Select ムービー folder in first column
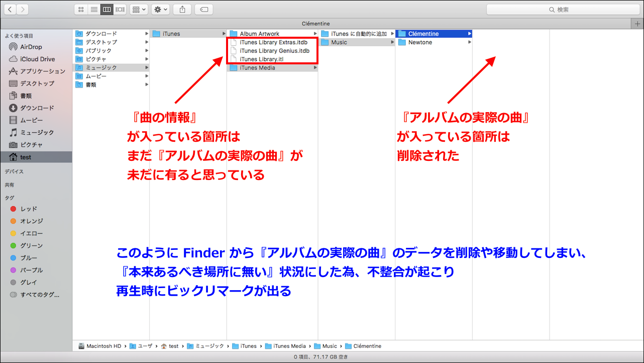644x363 pixels. pyautogui.click(x=112, y=76)
